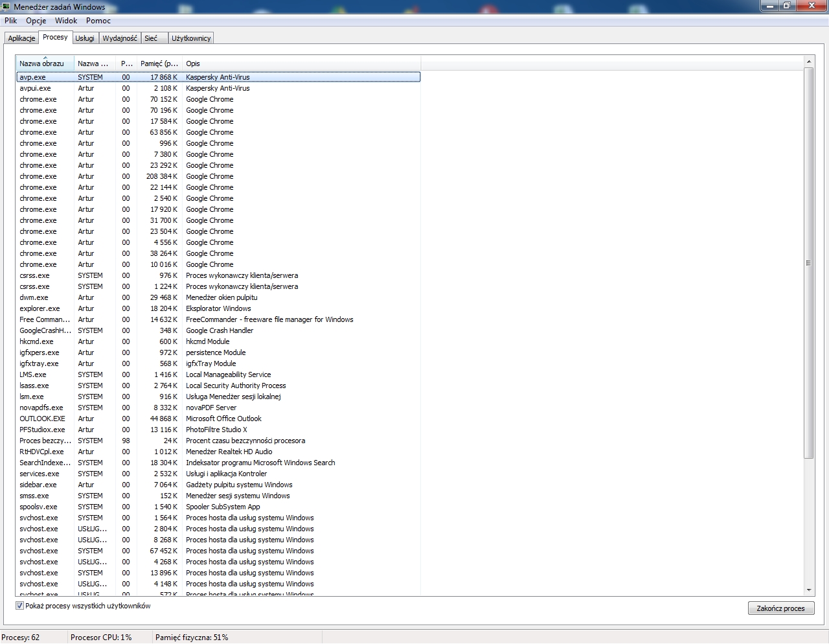829x644 pixels.
Task: Click 'PhotoFiltre Studio X' description
Action: click(x=216, y=430)
